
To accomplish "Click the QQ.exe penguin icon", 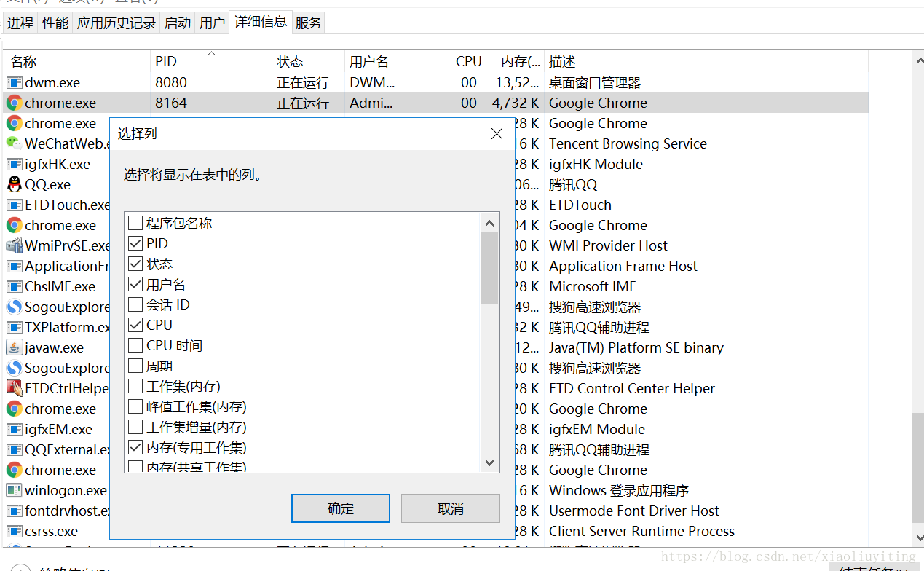I will click(x=14, y=184).
